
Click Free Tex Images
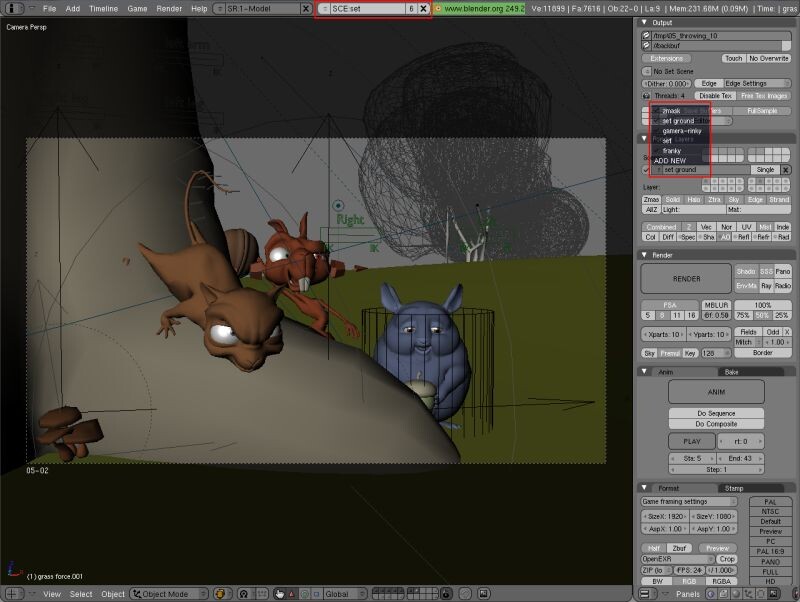[764, 96]
